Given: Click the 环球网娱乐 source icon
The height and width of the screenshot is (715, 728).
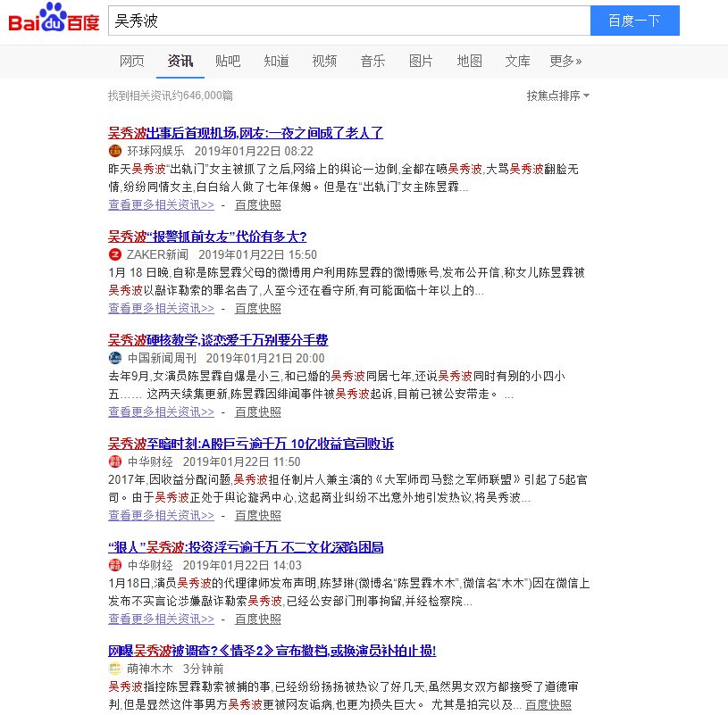Looking at the screenshot, I should click(114, 151).
